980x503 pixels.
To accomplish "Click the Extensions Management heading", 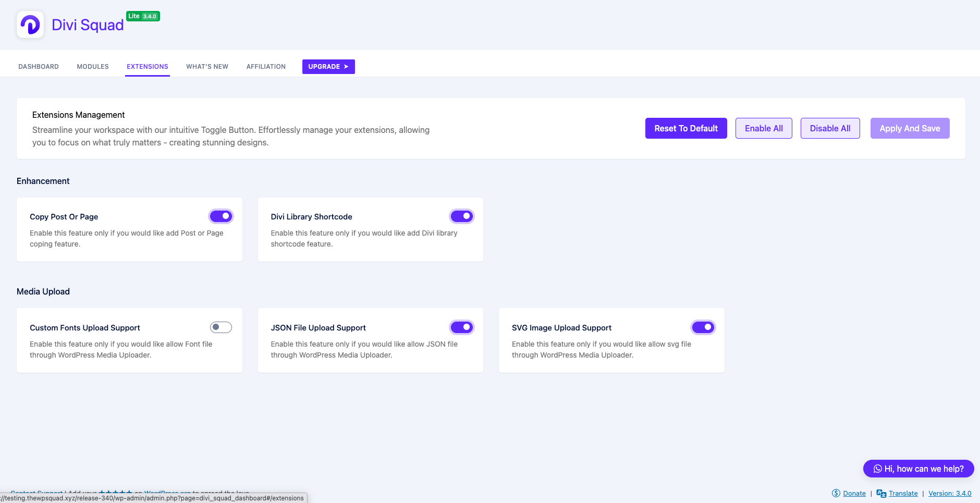I will (78, 115).
